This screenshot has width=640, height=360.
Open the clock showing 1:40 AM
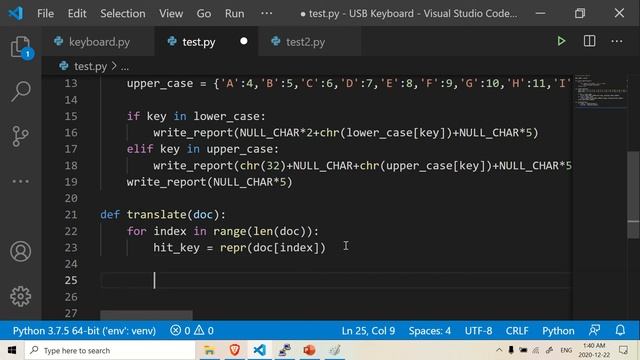coord(594,350)
